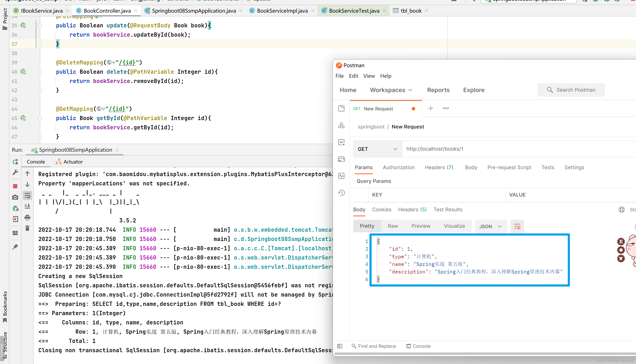Switch to BookServiceImpl.java editor tab

[282, 11]
